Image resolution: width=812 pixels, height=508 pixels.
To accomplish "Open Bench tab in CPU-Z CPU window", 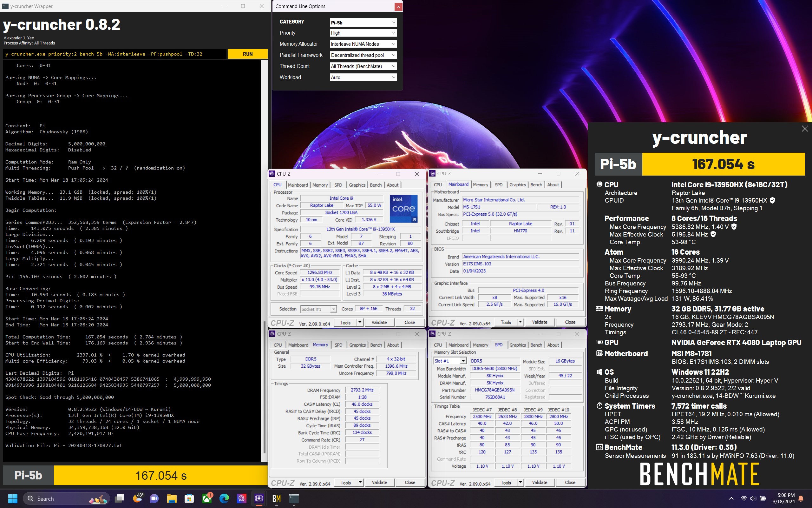I will pos(376,185).
